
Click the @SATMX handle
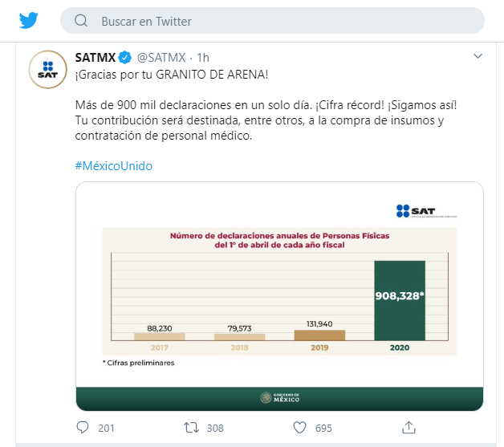pyautogui.click(x=161, y=58)
